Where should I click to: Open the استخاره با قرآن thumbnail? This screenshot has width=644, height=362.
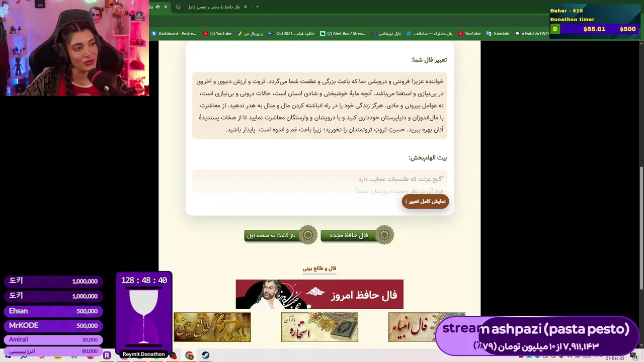[319, 327]
